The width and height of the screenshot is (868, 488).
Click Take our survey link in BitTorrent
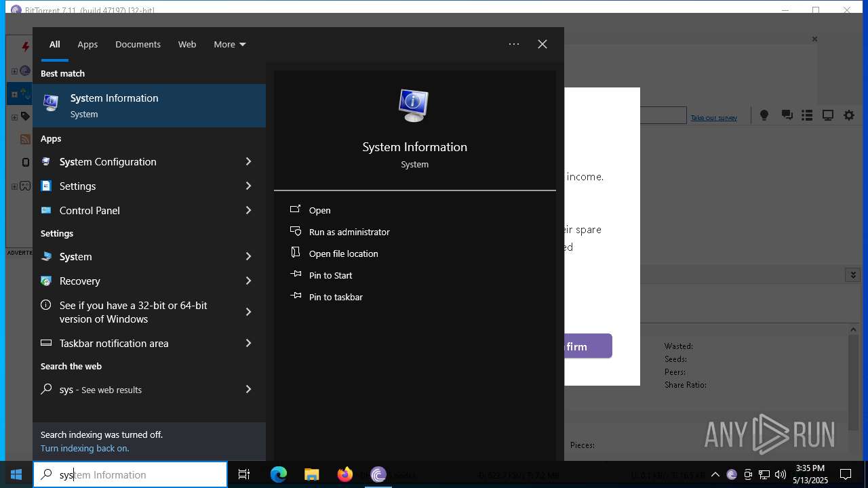coord(714,118)
